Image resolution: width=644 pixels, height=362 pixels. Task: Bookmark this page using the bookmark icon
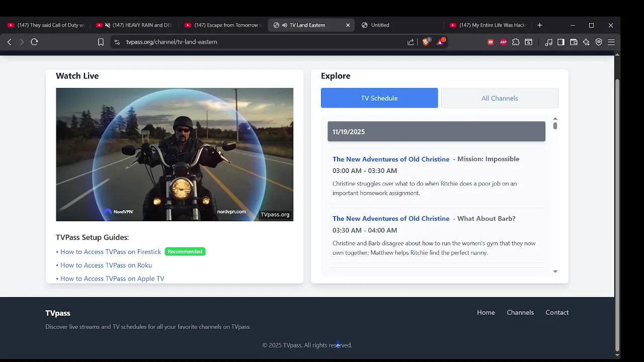click(101, 42)
